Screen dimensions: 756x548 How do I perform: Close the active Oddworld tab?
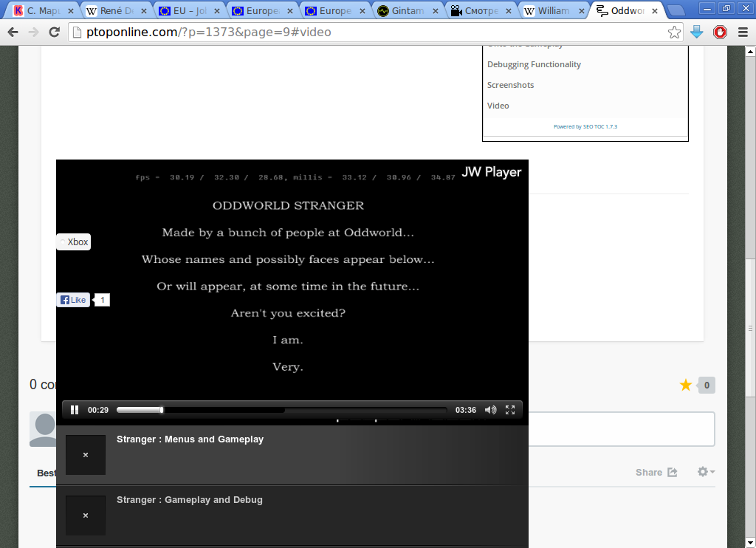click(655, 10)
